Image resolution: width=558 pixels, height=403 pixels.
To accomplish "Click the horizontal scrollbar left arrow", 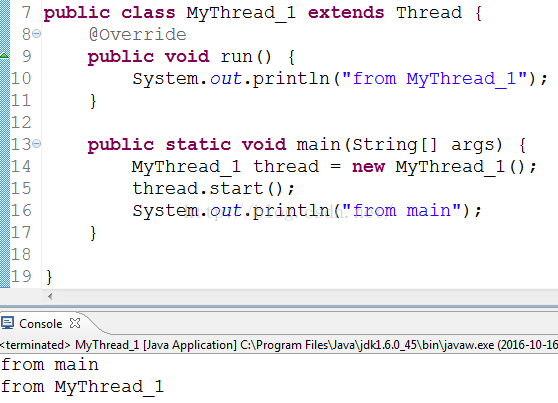I will 50,296.
